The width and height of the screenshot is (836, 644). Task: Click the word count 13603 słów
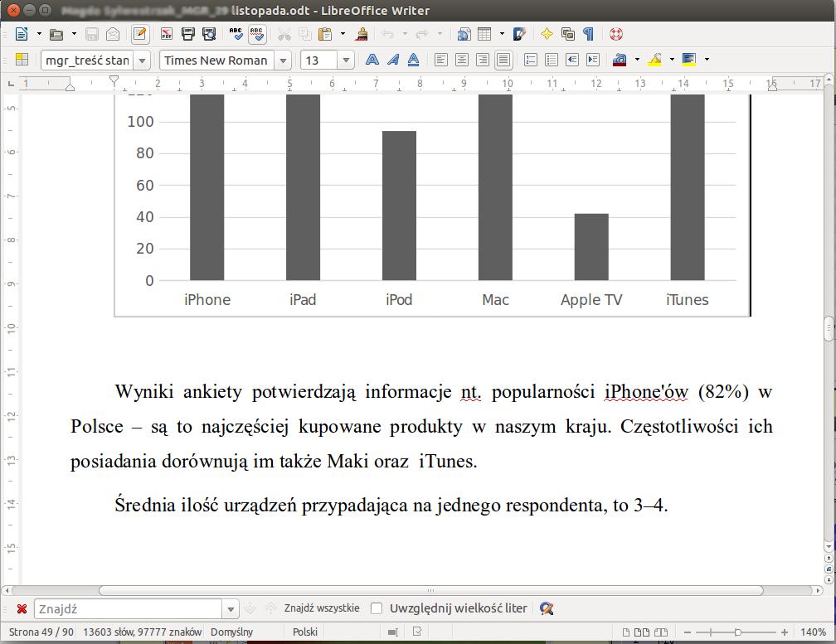(x=143, y=632)
